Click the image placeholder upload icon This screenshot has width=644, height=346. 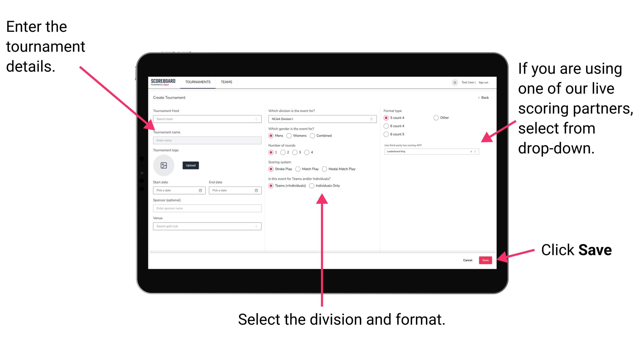point(164,165)
